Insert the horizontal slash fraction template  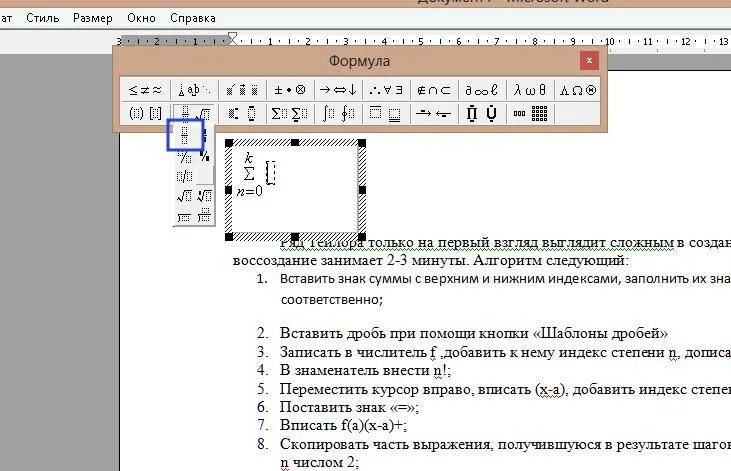click(185, 176)
